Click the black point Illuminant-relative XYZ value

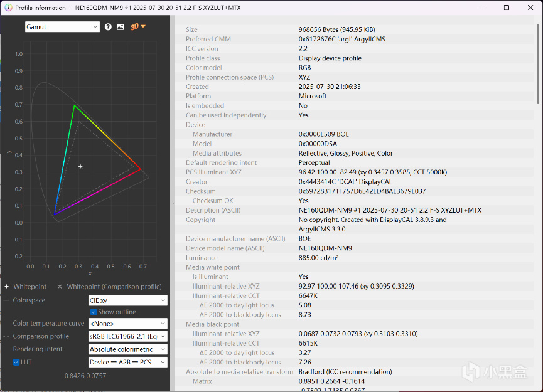(x=358, y=334)
